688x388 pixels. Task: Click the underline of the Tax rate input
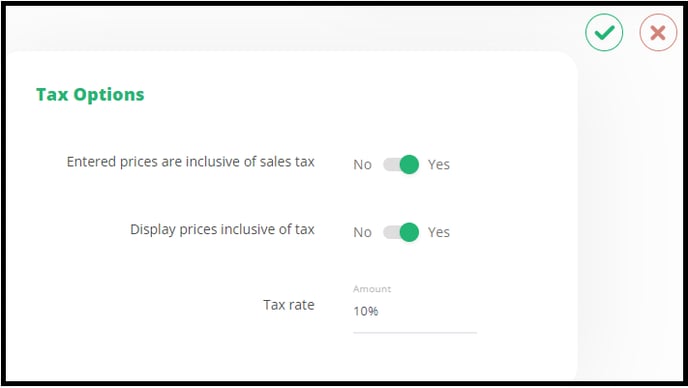[415, 333]
